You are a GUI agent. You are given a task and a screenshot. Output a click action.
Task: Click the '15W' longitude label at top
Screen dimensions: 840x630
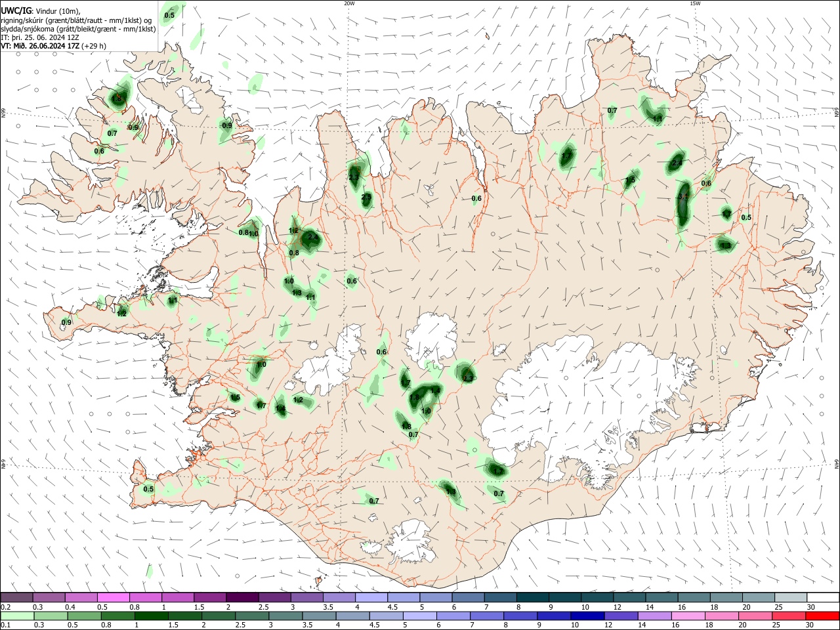click(x=695, y=3)
